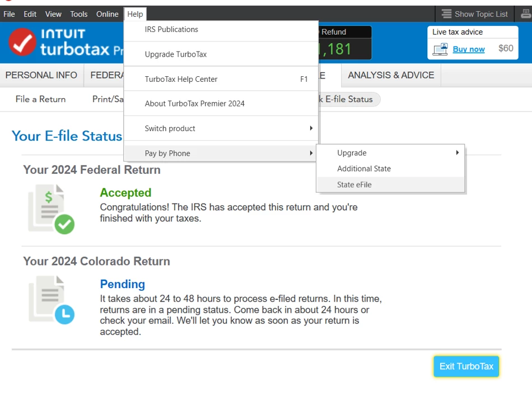Click the Refund amount display

tap(345, 49)
